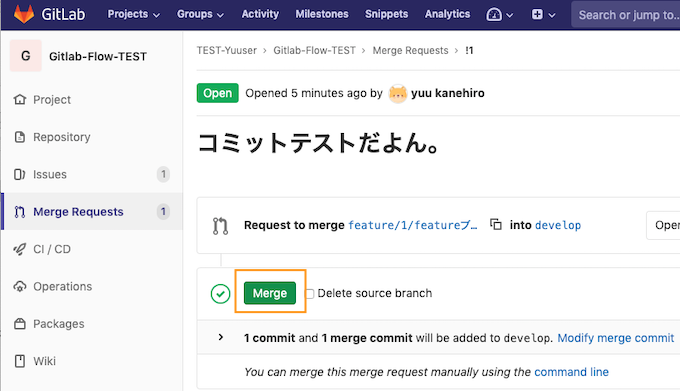Viewport: 680px width, 391px height.
Task: Open the Projects dropdown menu
Action: click(134, 14)
